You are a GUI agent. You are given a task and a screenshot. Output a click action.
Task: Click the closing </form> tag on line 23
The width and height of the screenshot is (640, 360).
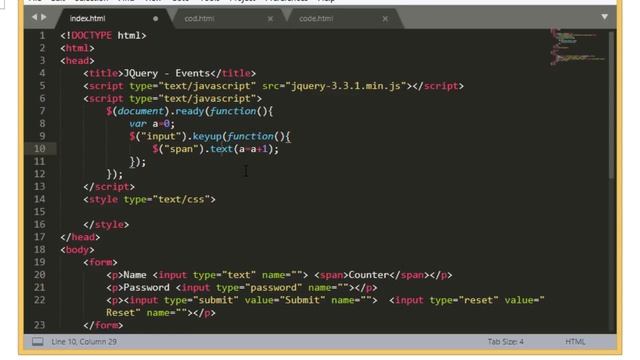tap(103, 325)
